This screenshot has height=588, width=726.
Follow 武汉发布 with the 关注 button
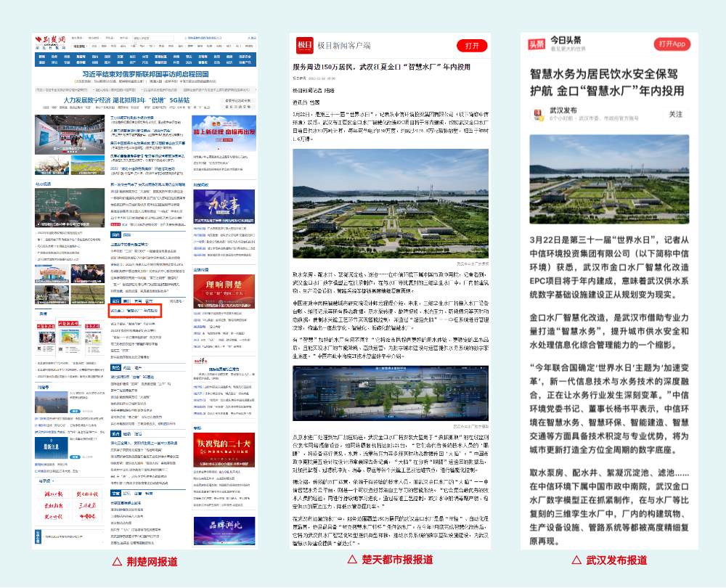pyautogui.click(x=675, y=115)
